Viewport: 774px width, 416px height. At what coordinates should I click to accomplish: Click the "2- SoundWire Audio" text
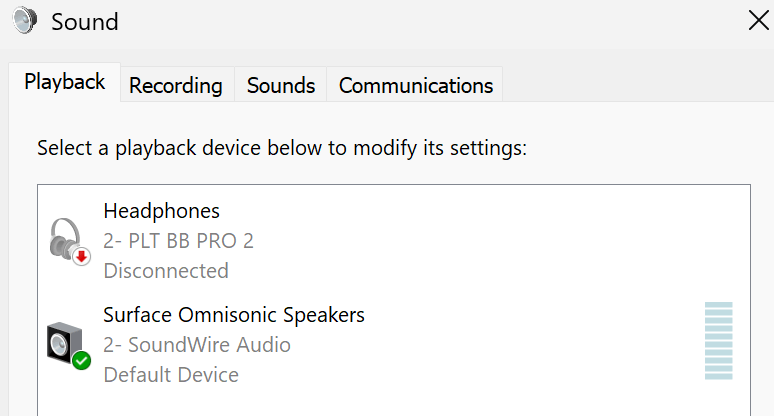click(197, 345)
